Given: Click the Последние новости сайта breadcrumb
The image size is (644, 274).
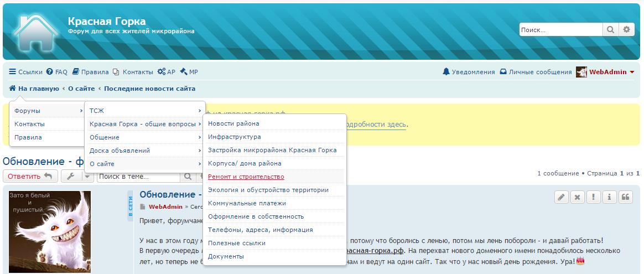Looking at the screenshot, I should coord(149,89).
